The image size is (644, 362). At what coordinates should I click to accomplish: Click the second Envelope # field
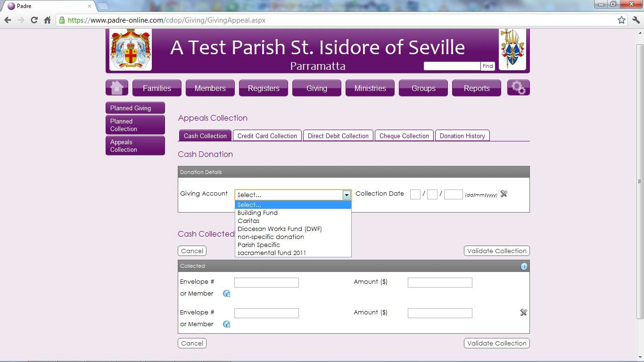266,313
